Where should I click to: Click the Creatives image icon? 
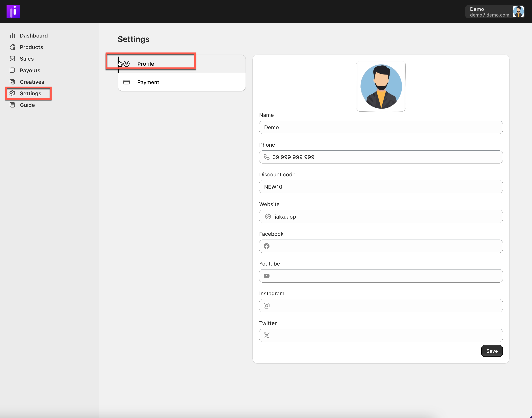coord(13,82)
